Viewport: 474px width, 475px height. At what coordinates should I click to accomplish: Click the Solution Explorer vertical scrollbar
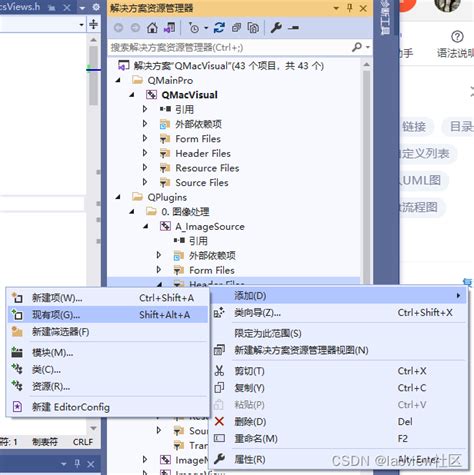(366, 173)
